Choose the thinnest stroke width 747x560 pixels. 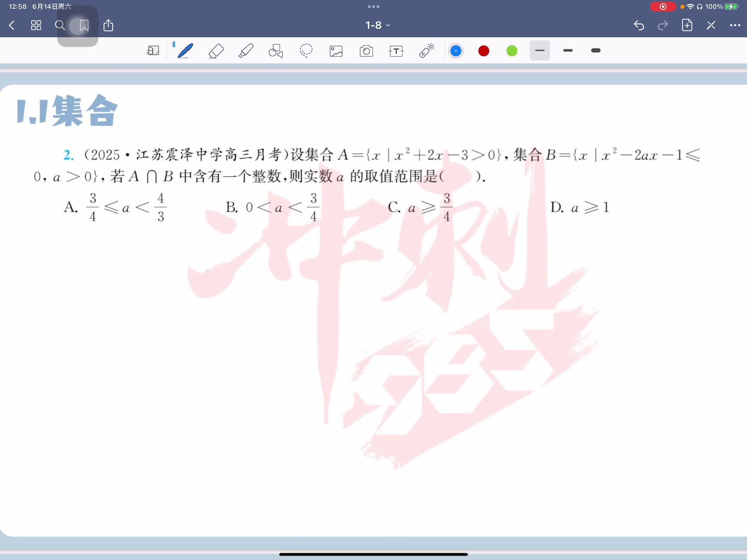(x=539, y=51)
